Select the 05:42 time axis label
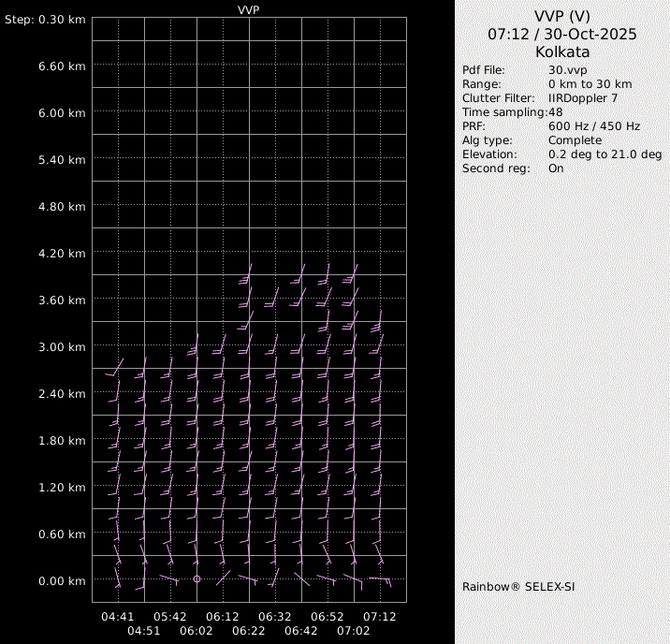This screenshot has height=644, width=670. coord(170,617)
